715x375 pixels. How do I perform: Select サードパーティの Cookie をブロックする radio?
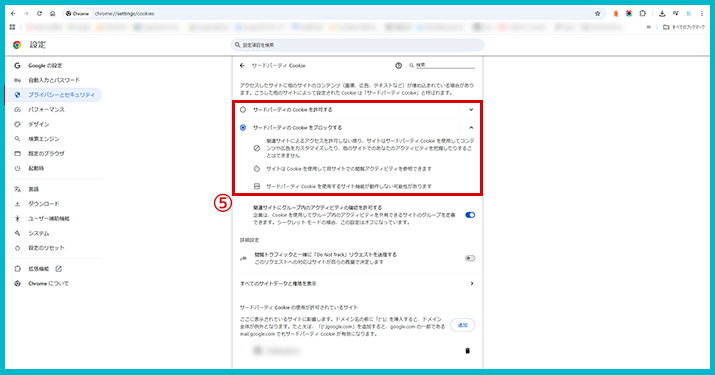point(243,128)
